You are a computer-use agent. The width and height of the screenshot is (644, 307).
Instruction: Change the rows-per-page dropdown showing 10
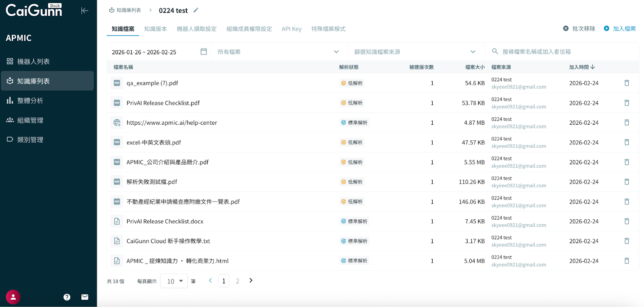coord(174,281)
